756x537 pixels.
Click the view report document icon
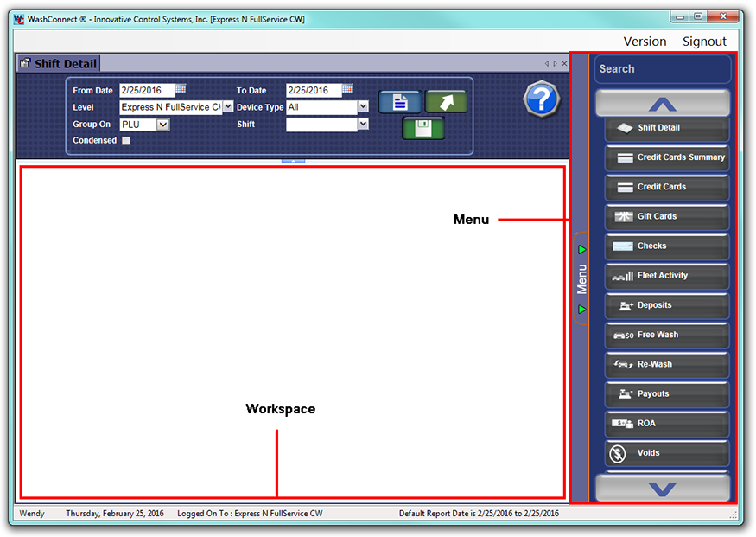pos(400,102)
